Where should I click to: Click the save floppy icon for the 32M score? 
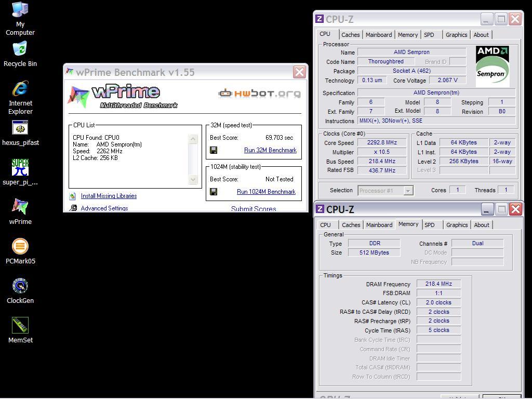click(x=214, y=150)
